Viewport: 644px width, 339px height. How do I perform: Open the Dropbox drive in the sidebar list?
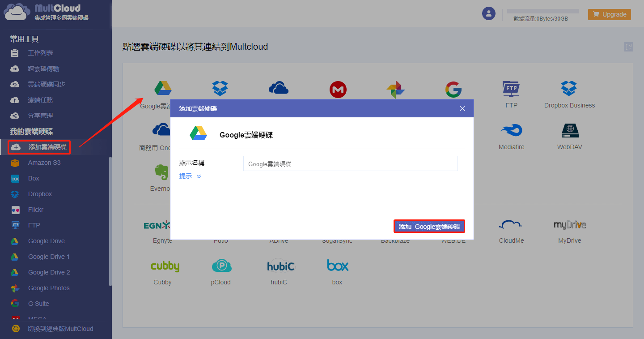(40, 194)
